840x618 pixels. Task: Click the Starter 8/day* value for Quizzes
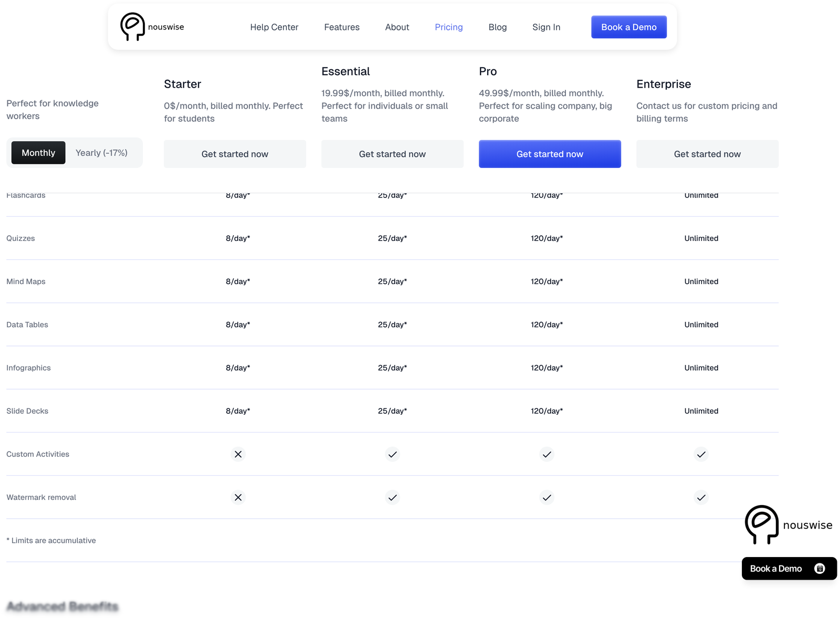238,238
